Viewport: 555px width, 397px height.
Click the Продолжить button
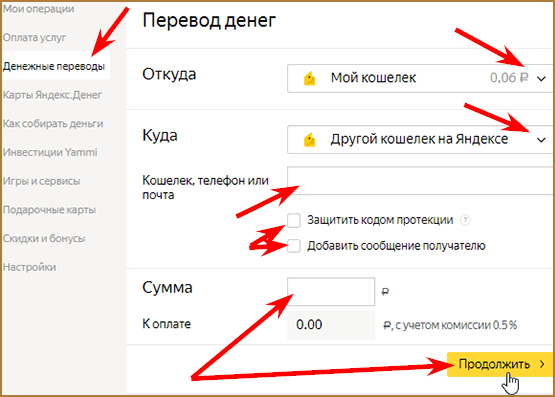(500, 364)
